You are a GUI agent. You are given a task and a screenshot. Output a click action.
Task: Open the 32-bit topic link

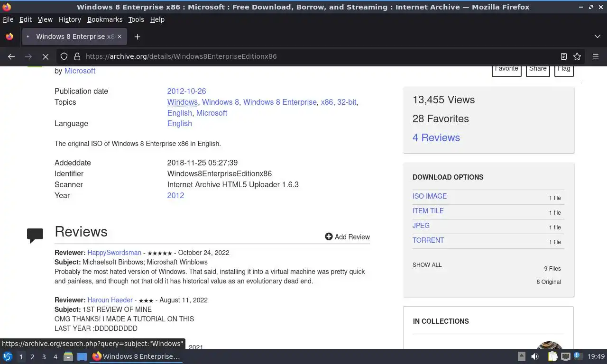[x=347, y=102]
